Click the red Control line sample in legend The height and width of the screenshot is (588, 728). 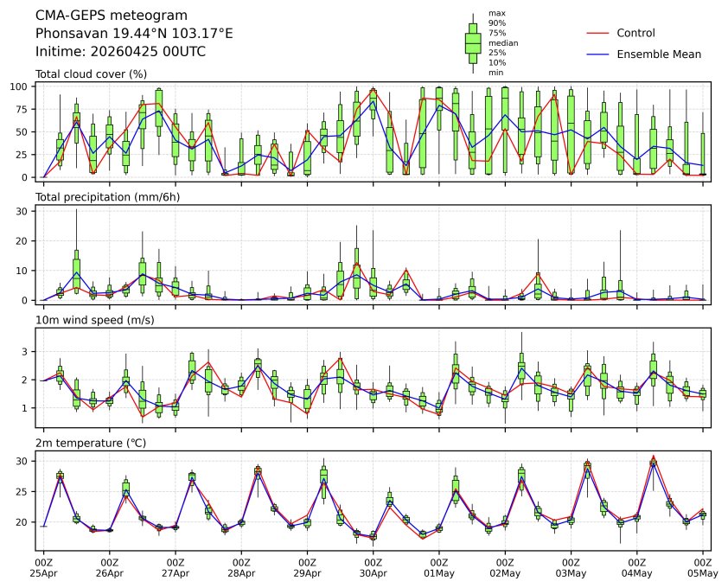coord(599,33)
